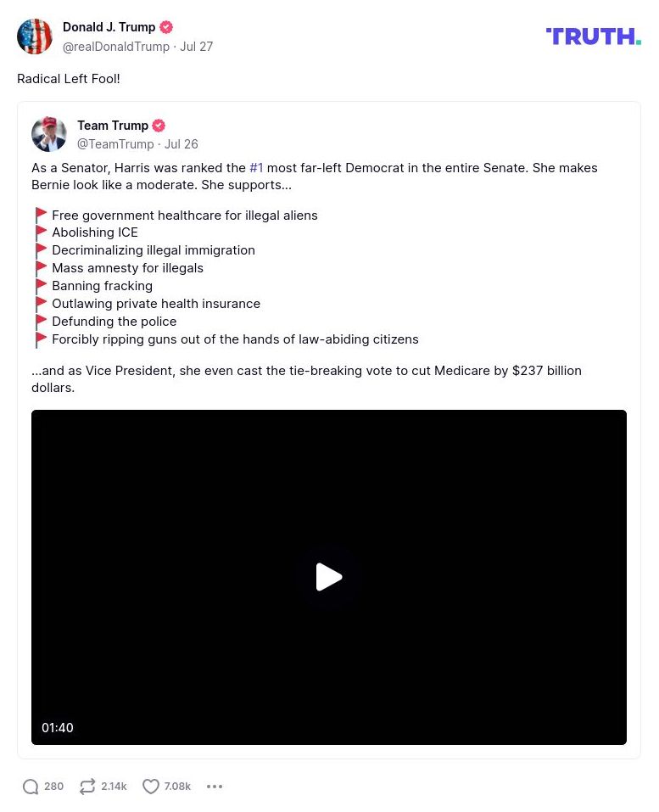Screen dimensions: 659x812
Task: Open the @realDonaldTrump handle link
Action: (x=116, y=47)
